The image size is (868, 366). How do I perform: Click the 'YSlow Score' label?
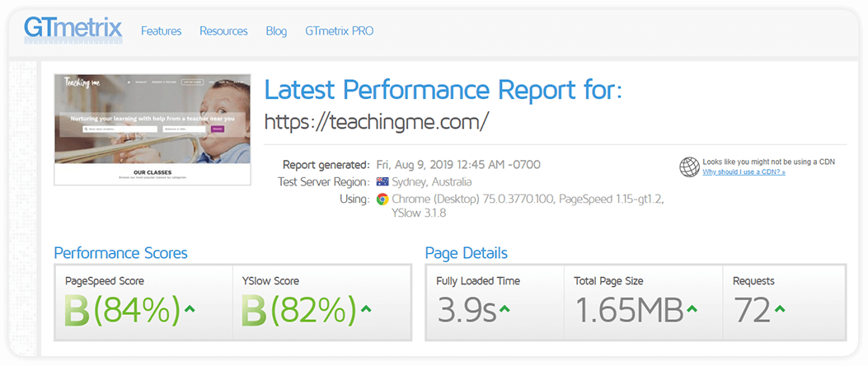point(270,281)
